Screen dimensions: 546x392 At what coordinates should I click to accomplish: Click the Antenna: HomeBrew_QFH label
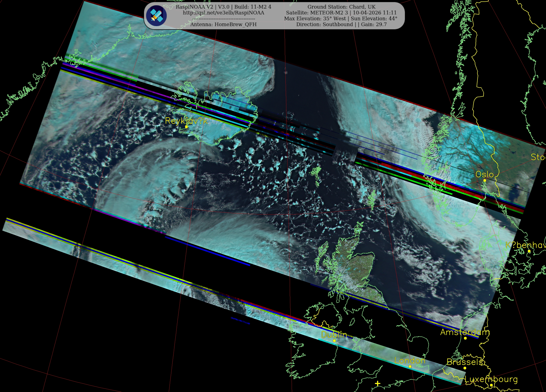pyautogui.click(x=223, y=24)
